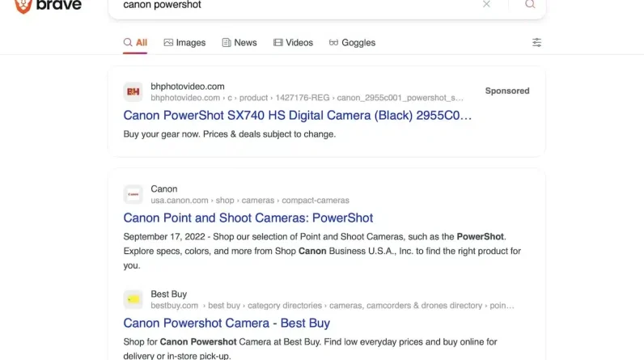
Task: Switch to the Images tab
Action: click(184, 43)
